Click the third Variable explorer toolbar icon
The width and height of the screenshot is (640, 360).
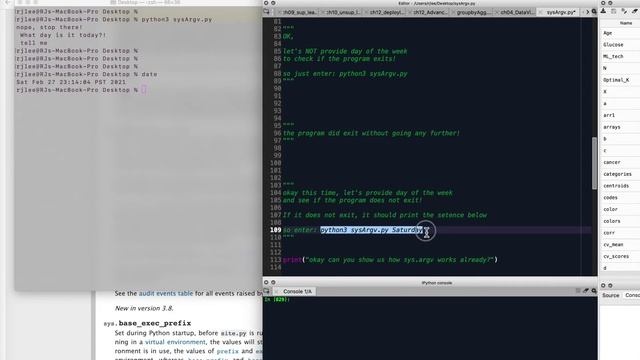tap(624, 11)
